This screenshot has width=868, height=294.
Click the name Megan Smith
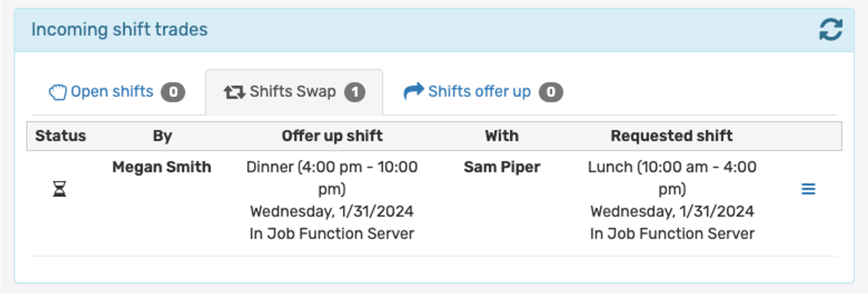(162, 167)
